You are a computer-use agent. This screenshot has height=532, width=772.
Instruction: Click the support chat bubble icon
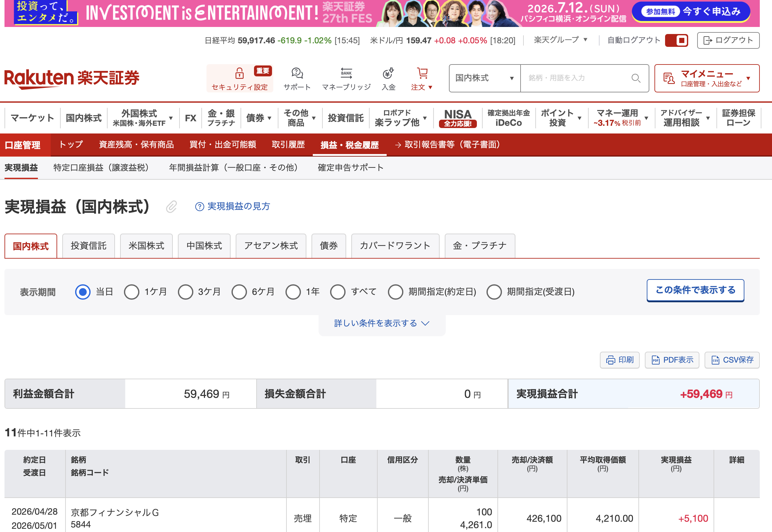tap(297, 73)
